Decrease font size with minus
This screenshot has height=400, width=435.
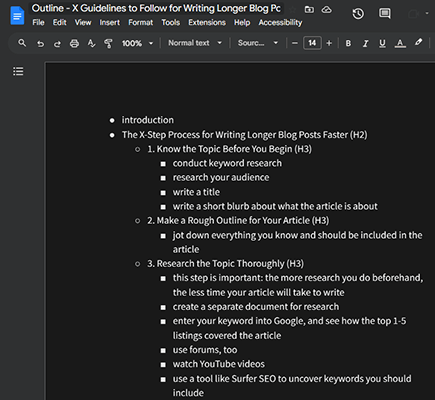[x=295, y=43]
